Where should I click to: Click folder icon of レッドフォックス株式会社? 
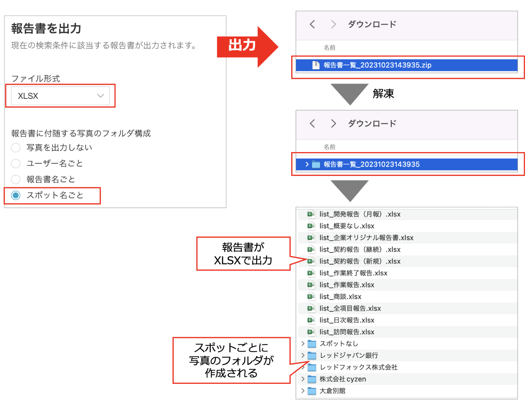coord(312,367)
